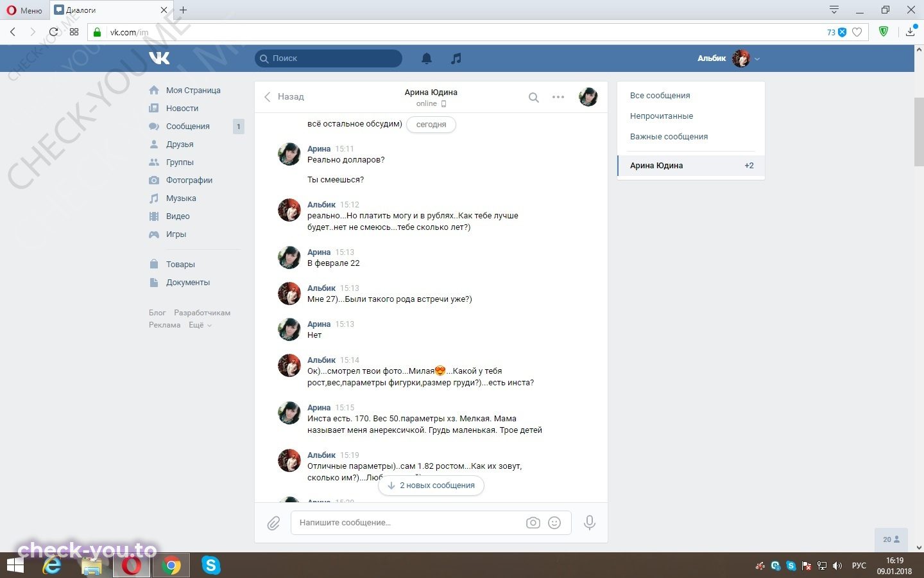This screenshot has height=578, width=924.
Task: Open browser downloads icon
Action: point(911,31)
